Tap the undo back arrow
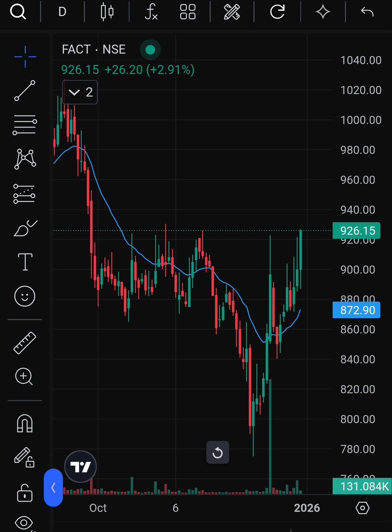The height and width of the screenshot is (532, 392). (367, 12)
